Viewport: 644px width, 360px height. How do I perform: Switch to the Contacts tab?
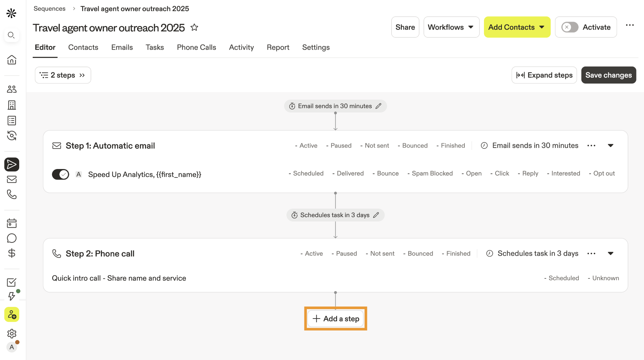[83, 47]
